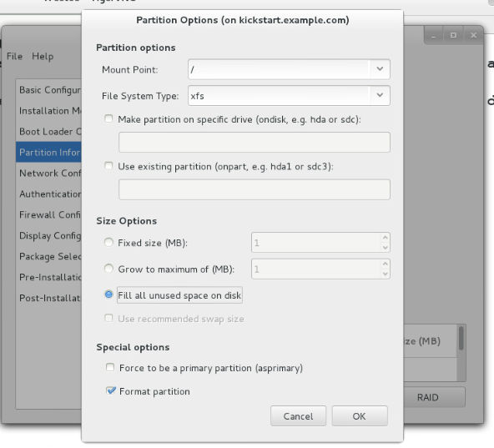
Task: Open the Help menu
Action: click(x=43, y=57)
